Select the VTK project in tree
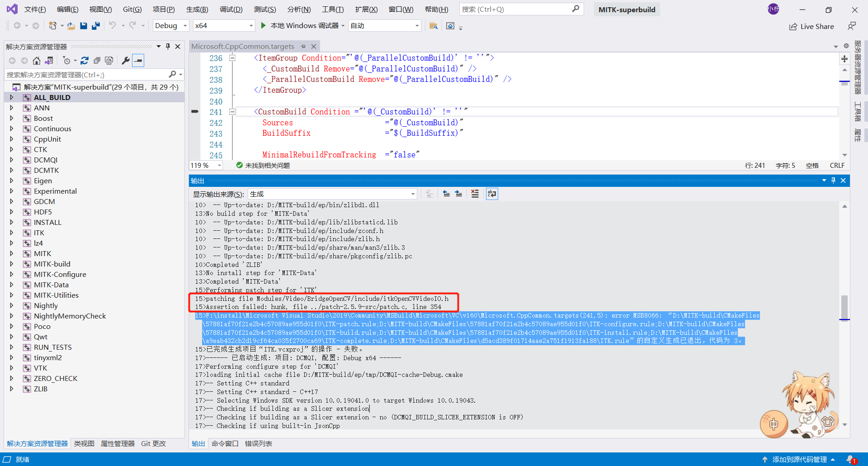The height and width of the screenshot is (466, 868). (x=41, y=368)
